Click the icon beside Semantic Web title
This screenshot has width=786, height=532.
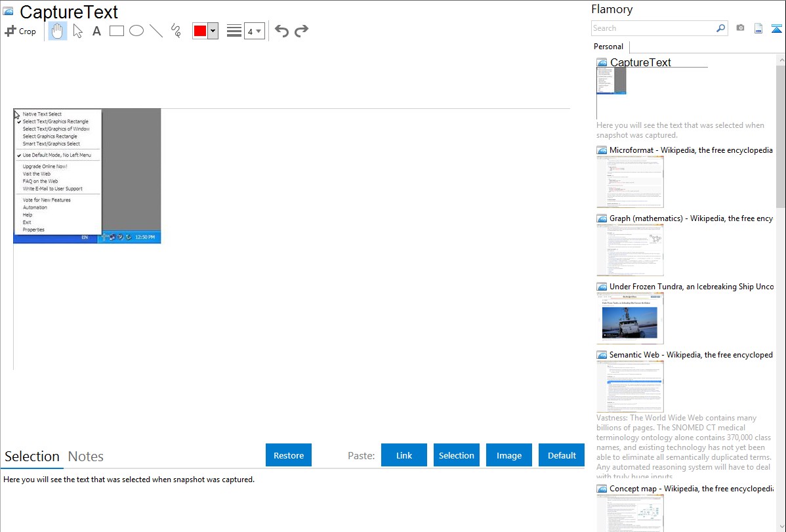pyautogui.click(x=602, y=355)
